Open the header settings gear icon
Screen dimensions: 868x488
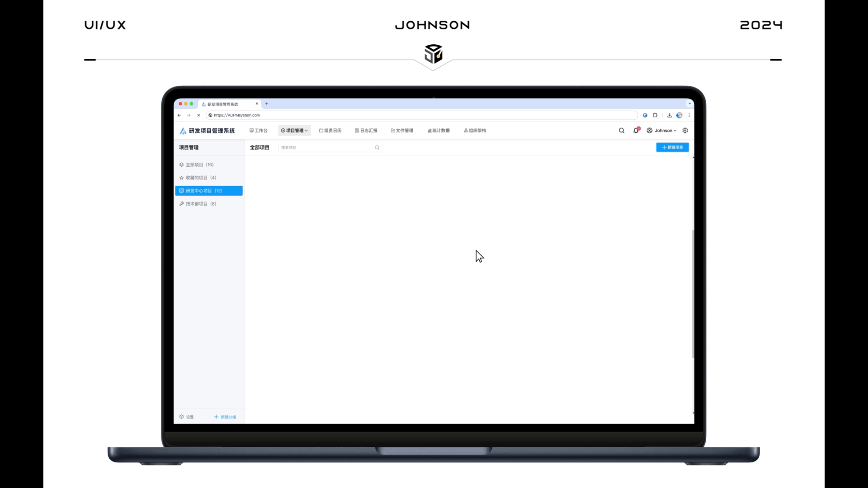point(685,131)
